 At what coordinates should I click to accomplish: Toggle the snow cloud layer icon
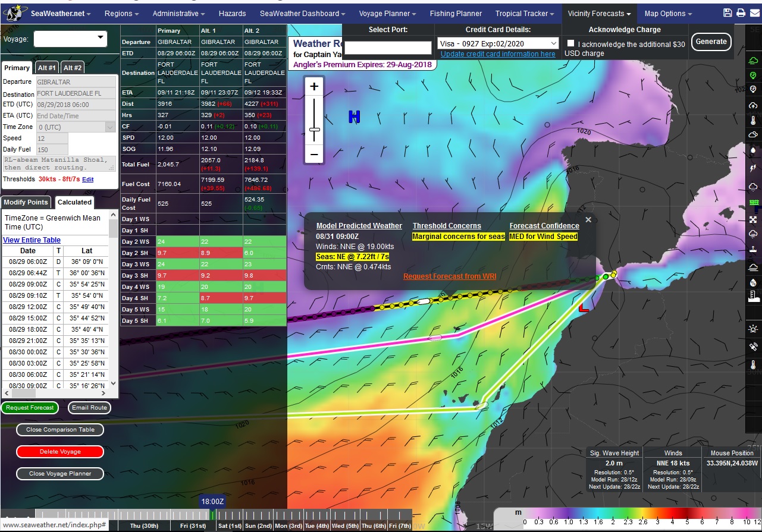click(x=753, y=187)
